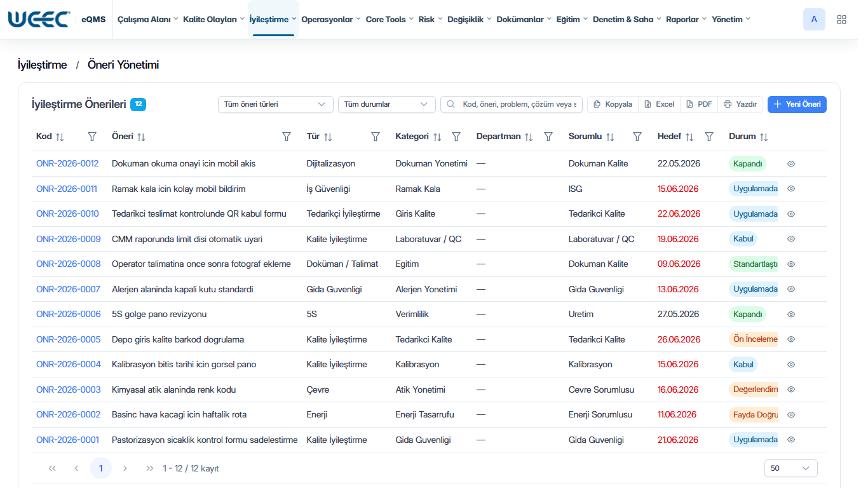The image size is (868, 488).
Task: Click 'Basinc hava kacagi icin haftalik rota' text
Action: pos(179,415)
